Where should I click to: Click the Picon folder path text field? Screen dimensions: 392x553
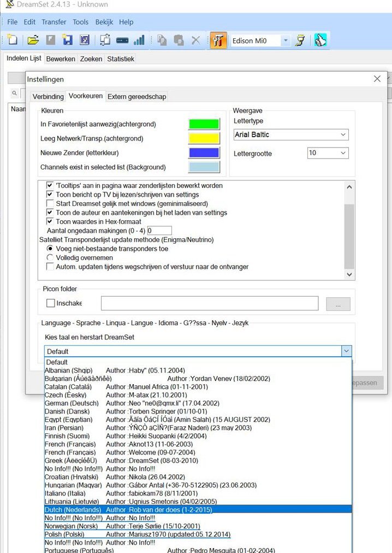click(209, 303)
